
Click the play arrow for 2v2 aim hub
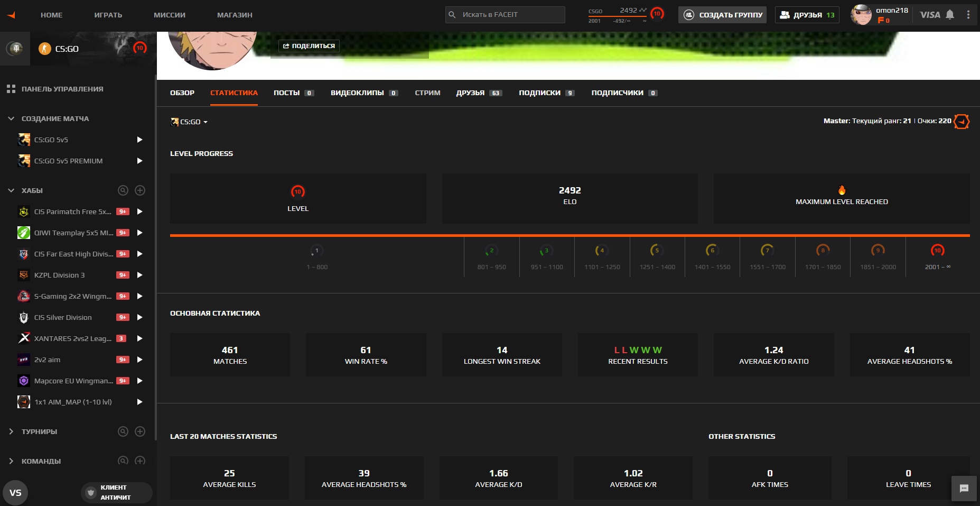click(x=139, y=360)
